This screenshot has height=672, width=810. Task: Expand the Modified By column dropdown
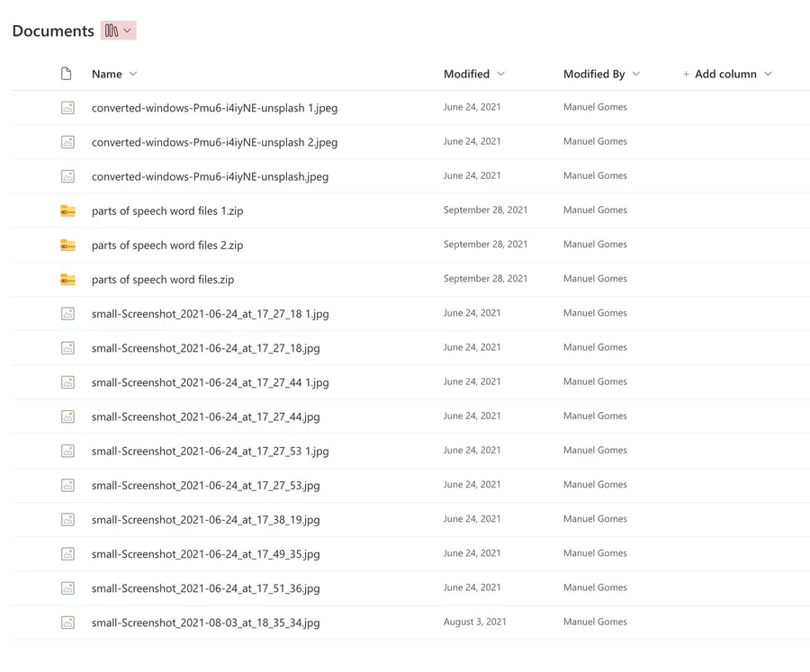coord(636,74)
